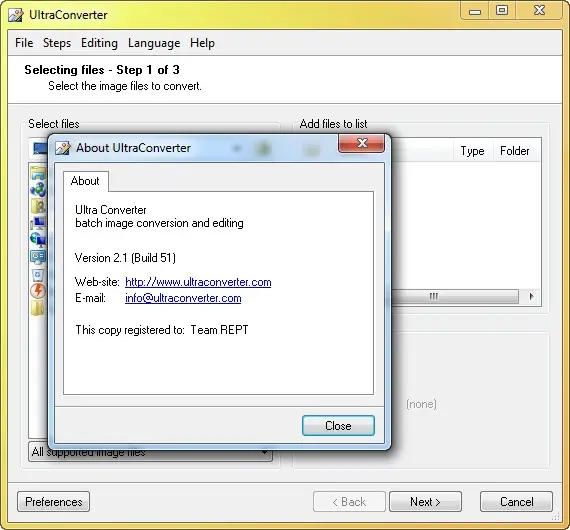Open the Editing menu
Viewport: 570px width, 530px height.
tap(99, 43)
